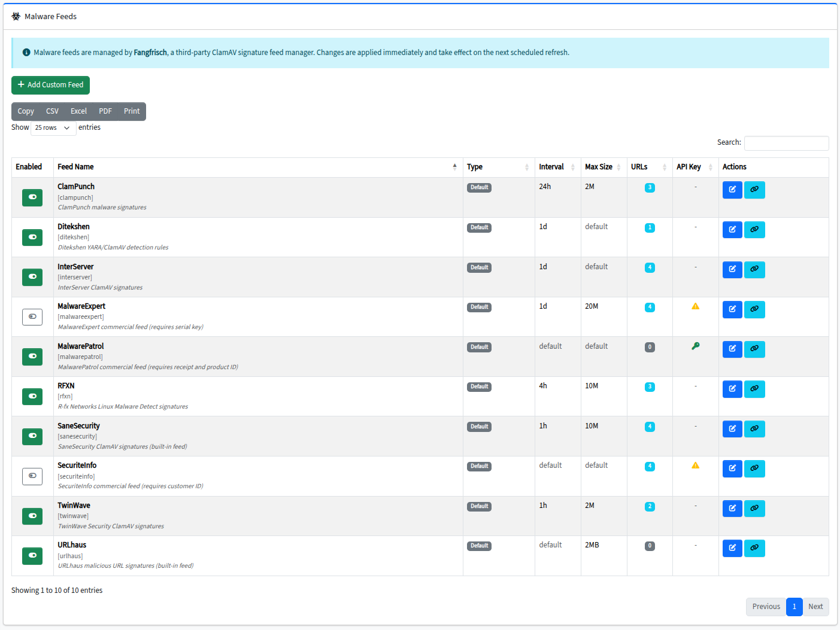
Task: Disable the SaneSecurity feed toggle
Action: (32, 436)
